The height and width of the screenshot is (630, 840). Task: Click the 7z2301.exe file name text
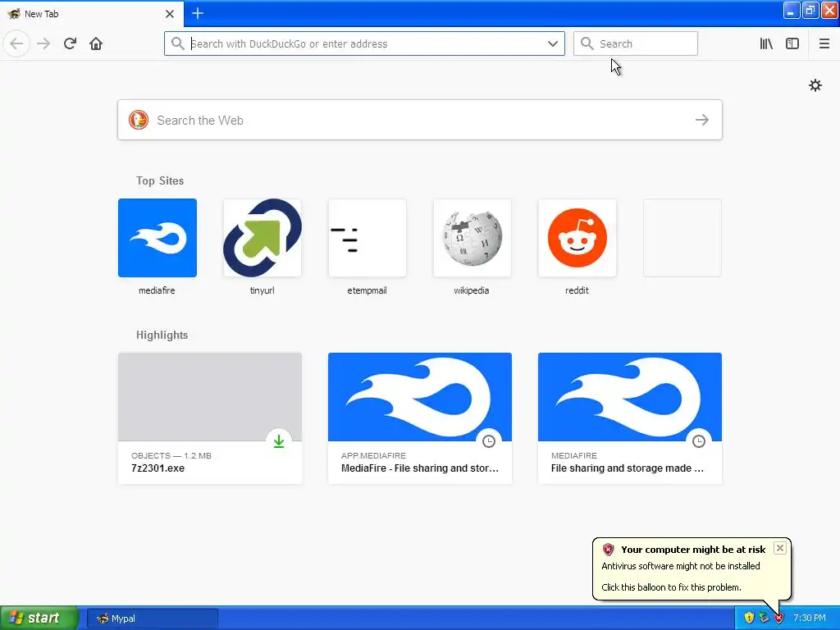[157, 468]
